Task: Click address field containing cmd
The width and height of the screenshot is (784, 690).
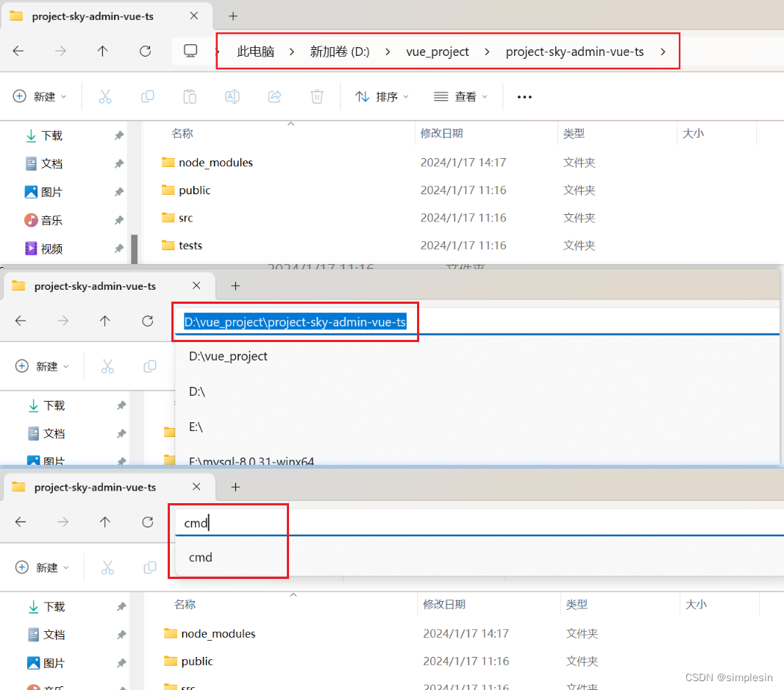Action: 480,522
